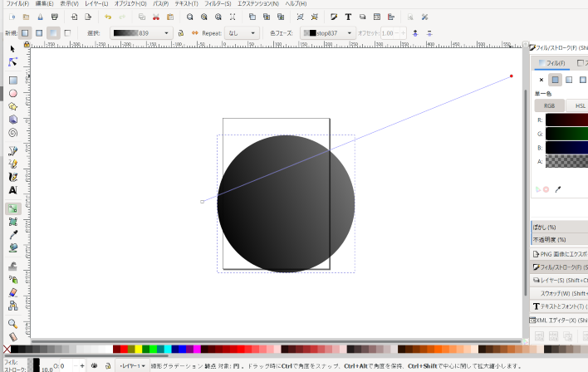
Task: Switch to the フィル(F) tab
Action: pyautogui.click(x=552, y=63)
